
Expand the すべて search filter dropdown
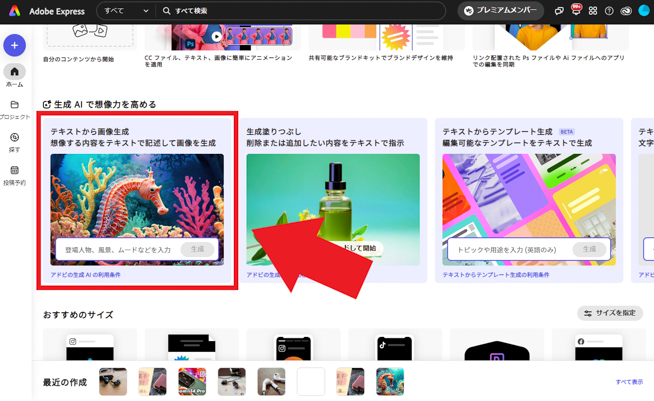[x=126, y=11]
